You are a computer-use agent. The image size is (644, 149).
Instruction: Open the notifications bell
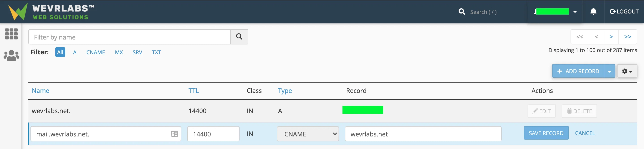pyautogui.click(x=593, y=11)
